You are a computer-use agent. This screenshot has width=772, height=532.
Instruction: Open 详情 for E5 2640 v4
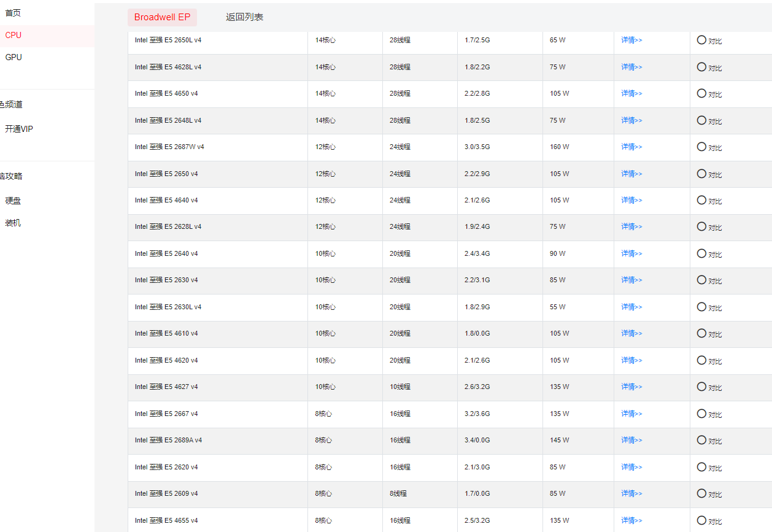coord(631,253)
